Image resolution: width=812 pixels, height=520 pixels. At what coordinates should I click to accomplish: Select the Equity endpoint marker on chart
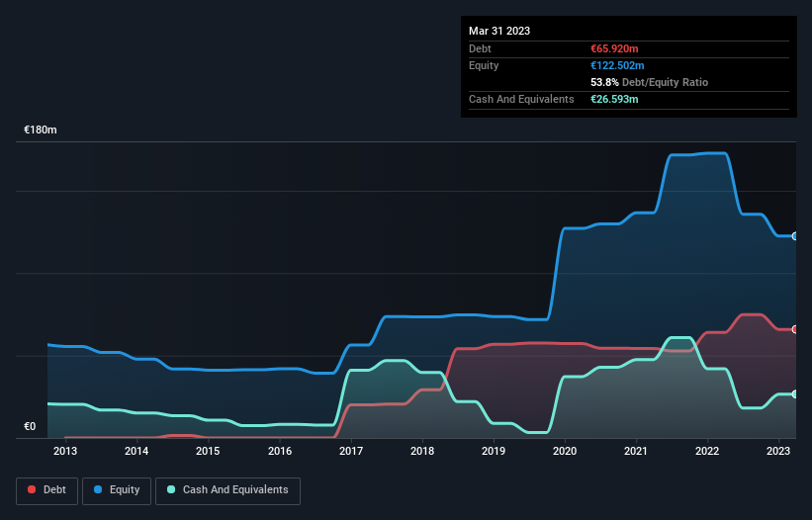pyautogui.click(x=795, y=236)
